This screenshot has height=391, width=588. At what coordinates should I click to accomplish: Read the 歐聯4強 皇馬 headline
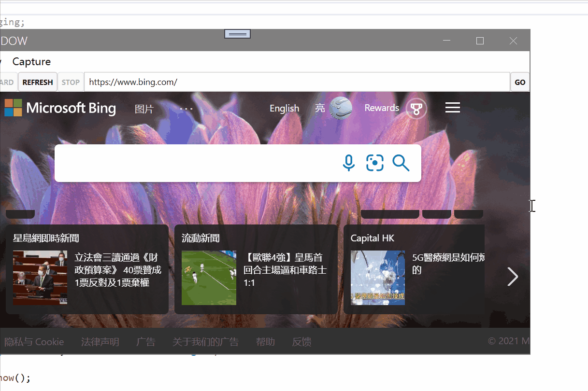tap(285, 270)
